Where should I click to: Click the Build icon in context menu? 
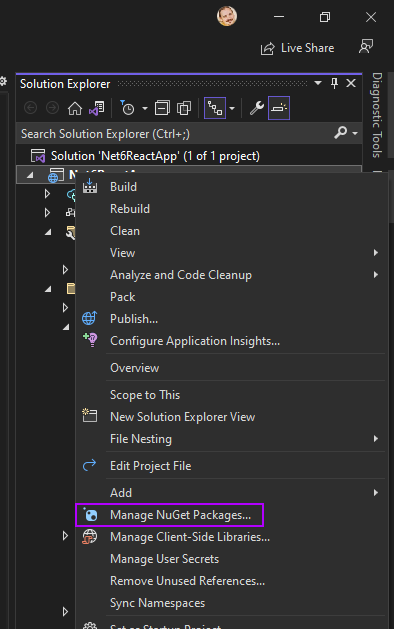[90, 186]
